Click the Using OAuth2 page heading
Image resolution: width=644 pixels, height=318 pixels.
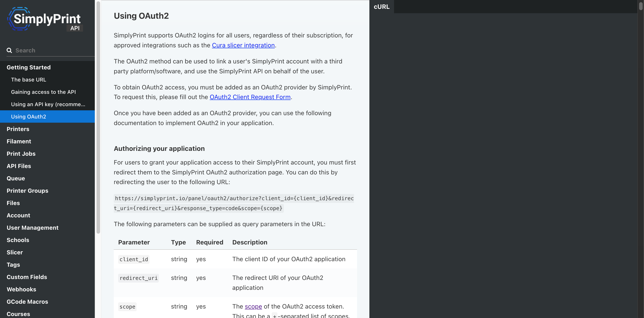point(141,16)
